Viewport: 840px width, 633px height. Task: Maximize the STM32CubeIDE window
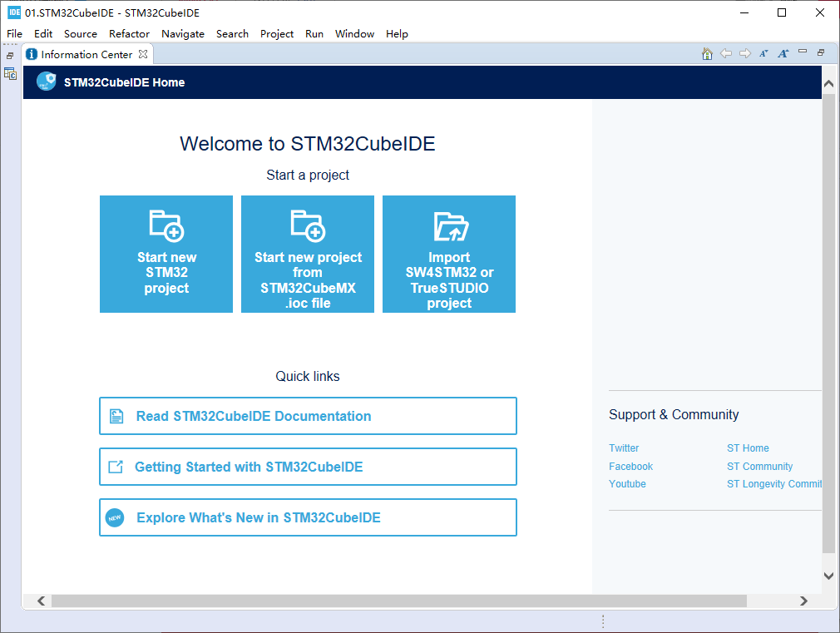tap(782, 12)
